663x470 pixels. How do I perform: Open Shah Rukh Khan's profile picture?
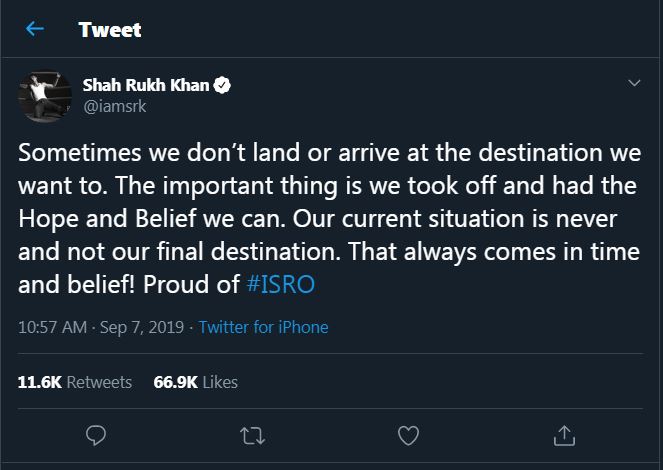[42, 96]
